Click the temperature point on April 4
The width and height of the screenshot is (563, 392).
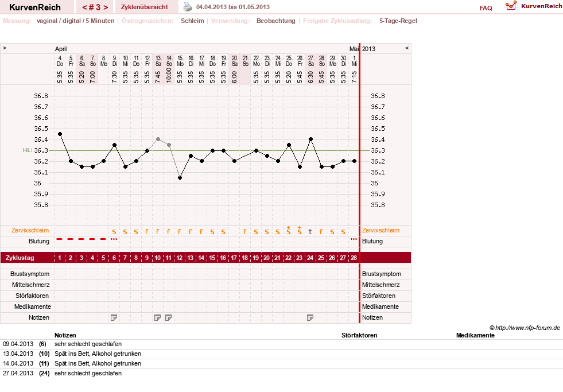(60, 134)
